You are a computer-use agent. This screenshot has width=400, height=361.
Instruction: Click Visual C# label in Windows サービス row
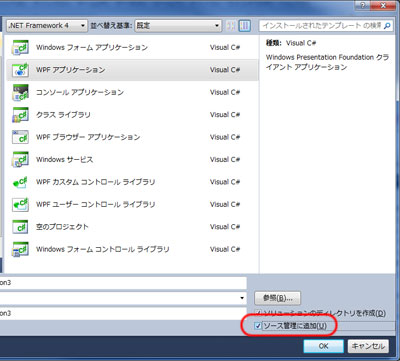tap(225, 159)
